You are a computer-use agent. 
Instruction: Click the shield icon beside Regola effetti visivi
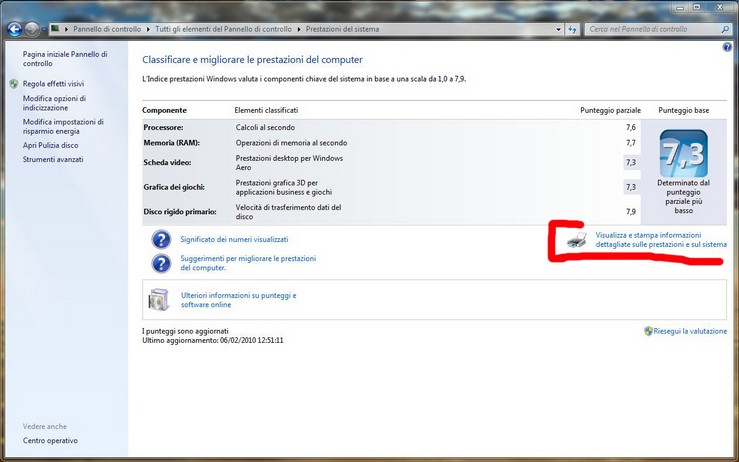[x=14, y=84]
